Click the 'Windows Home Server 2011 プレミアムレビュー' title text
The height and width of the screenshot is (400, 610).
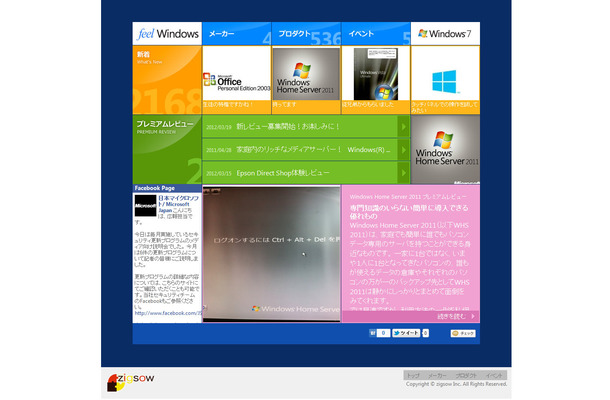pos(408,197)
